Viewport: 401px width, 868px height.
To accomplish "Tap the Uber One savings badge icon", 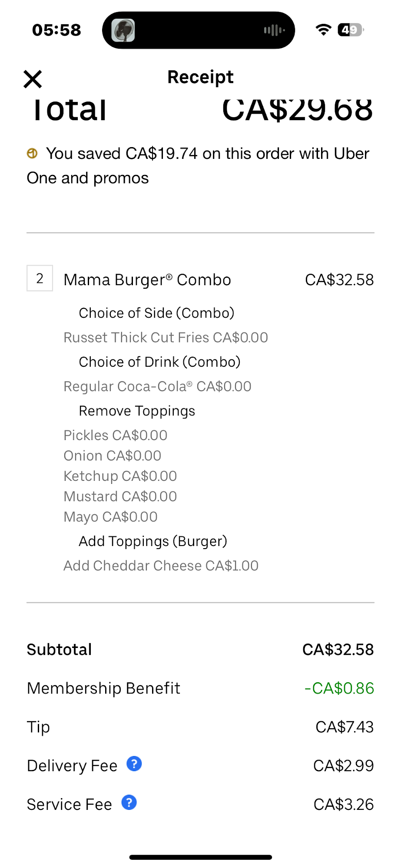I will click(32, 153).
